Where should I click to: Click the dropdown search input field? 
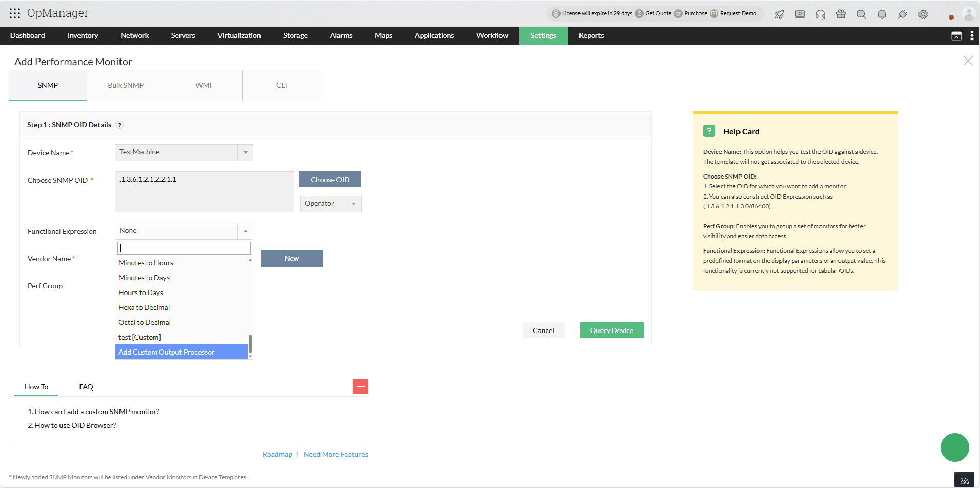[184, 248]
